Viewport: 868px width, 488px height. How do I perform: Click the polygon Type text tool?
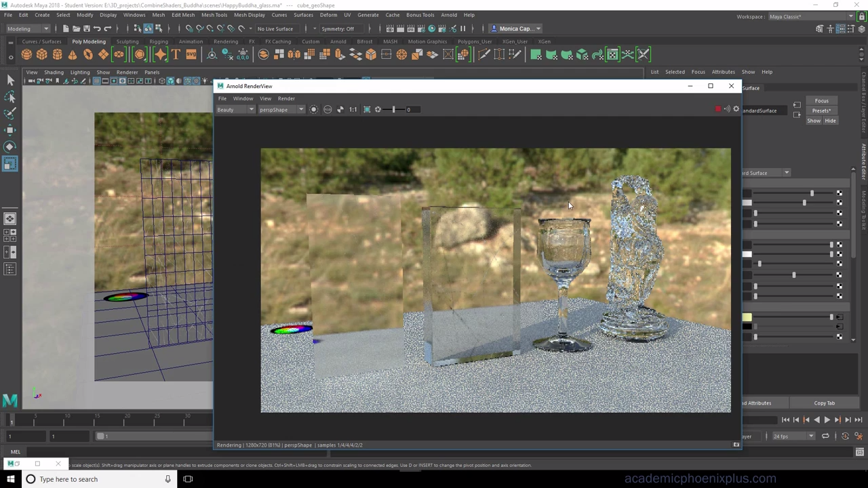tap(176, 55)
